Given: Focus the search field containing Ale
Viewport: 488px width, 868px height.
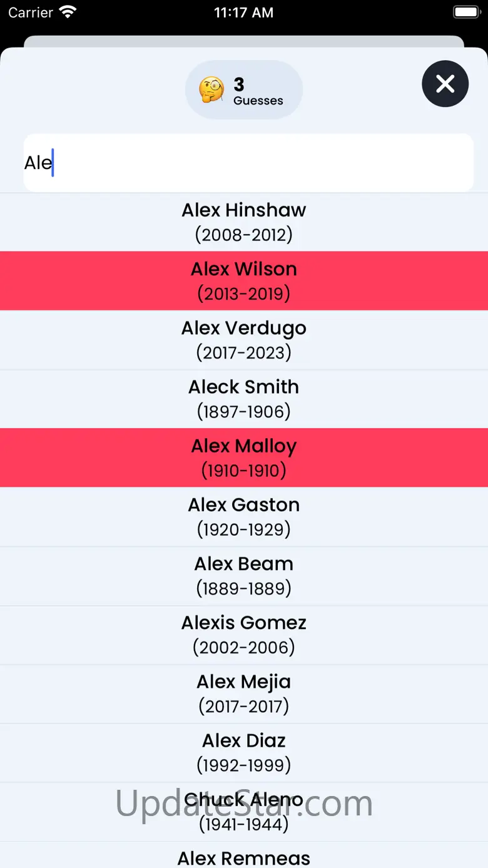Looking at the screenshot, I should click(248, 163).
